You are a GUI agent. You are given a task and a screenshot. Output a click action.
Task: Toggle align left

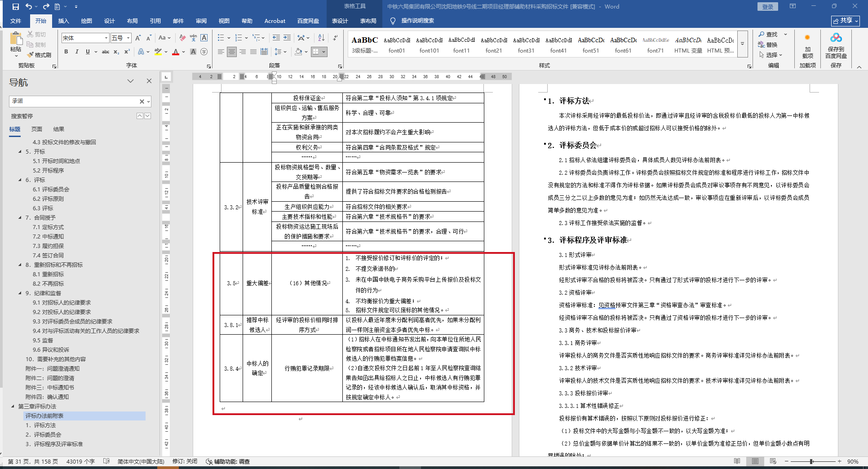[x=221, y=52]
